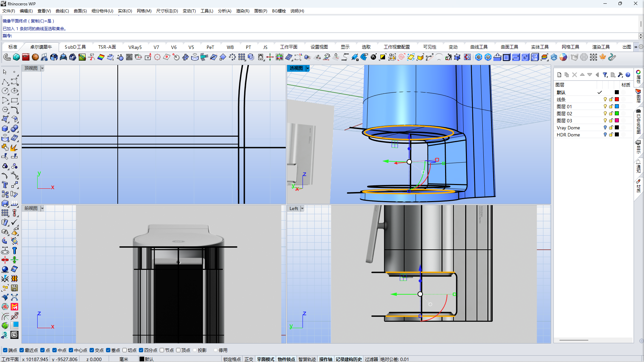The width and height of the screenshot is (644, 362).
Task: Open the 透视图 viewport dropdown arrow
Action: pyautogui.click(x=308, y=68)
